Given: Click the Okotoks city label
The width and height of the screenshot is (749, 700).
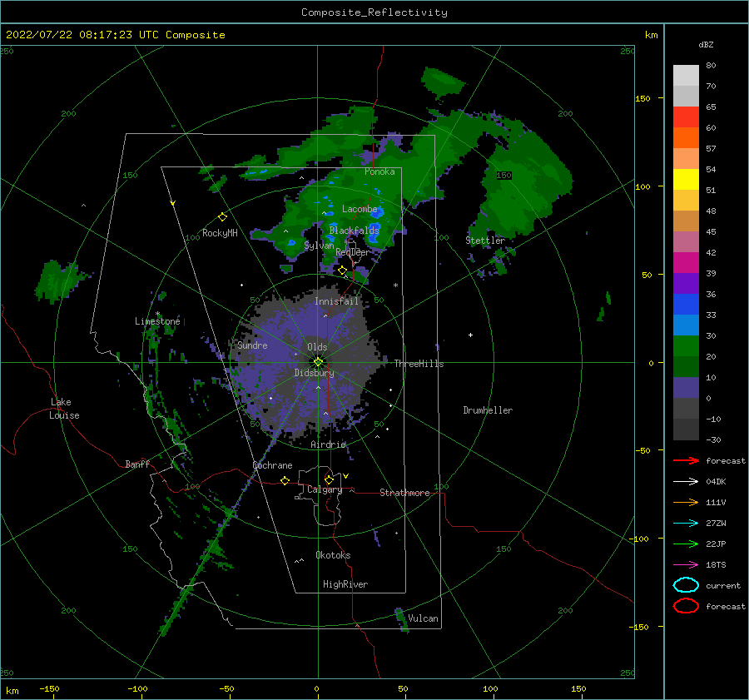Looking at the screenshot, I should 333,555.
